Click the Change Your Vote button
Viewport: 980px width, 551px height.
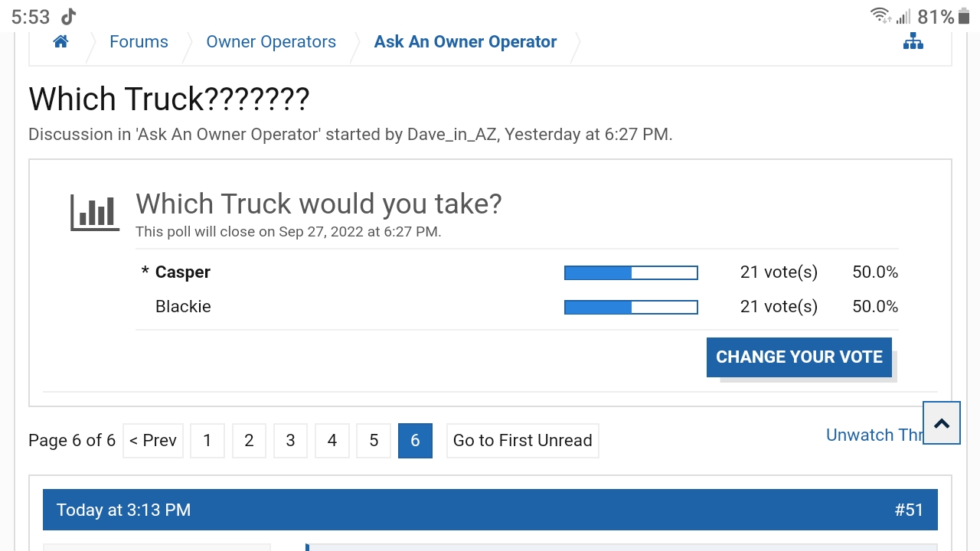(799, 357)
